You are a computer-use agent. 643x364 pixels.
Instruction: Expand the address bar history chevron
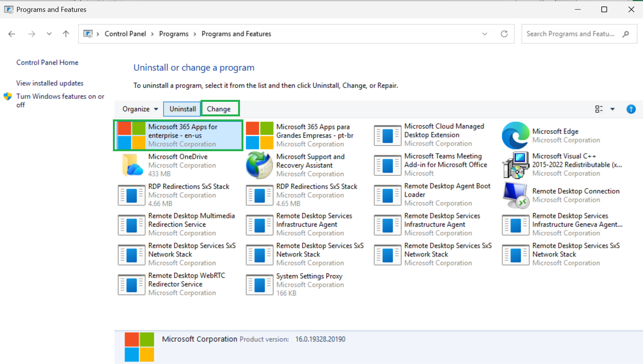pyautogui.click(x=485, y=34)
